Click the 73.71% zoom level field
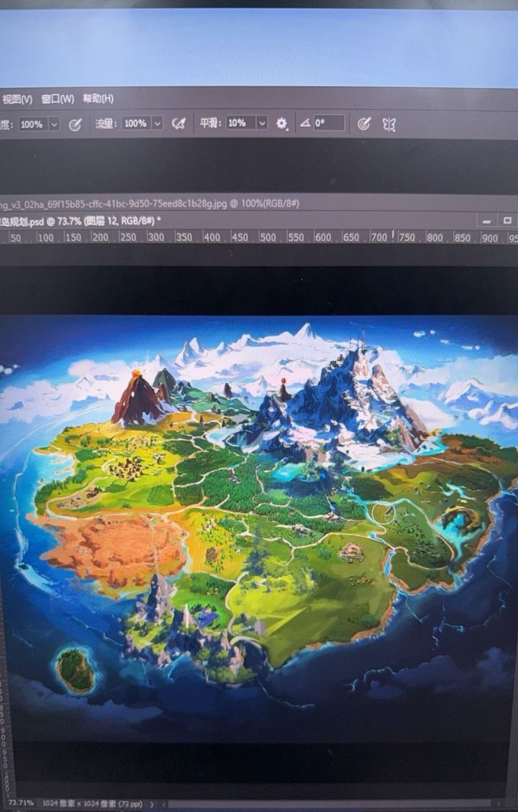Image resolution: width=518 pixels, height=812 pixels. 21,803
